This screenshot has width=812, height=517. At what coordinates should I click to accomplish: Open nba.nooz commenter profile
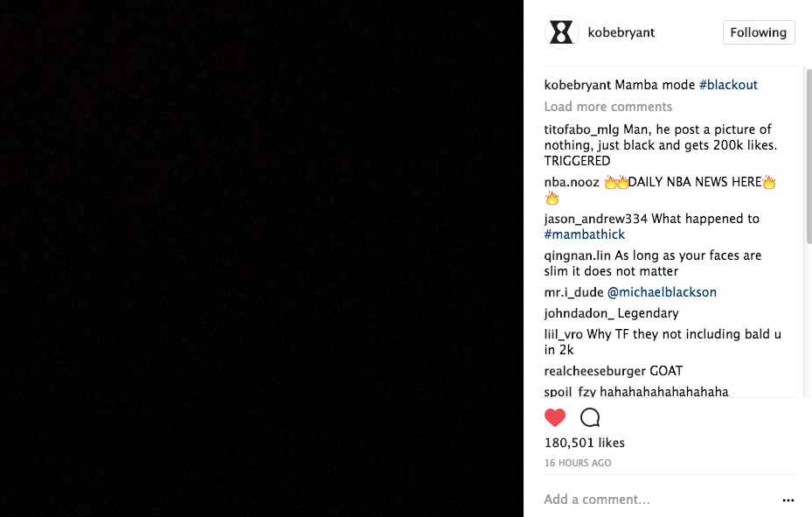(x=572, y=182)
